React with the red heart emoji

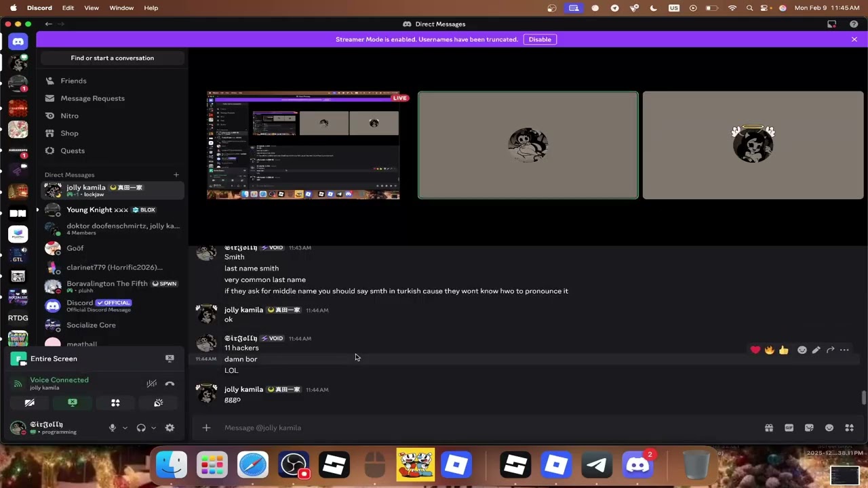tap(755, 350)
